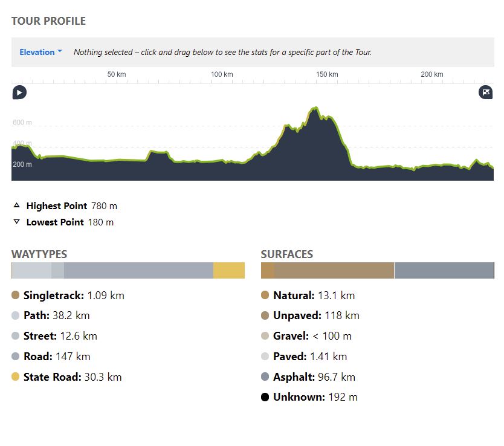This screenshot has width=504, height=446.
Task: Click the Lowest Point down triangle icon
Action: (x=16, y=222)
